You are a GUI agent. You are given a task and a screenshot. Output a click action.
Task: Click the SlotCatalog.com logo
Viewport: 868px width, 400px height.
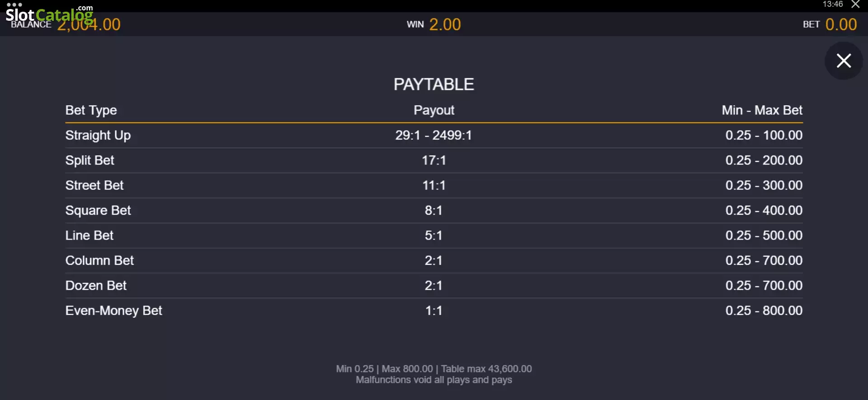coord(49,15)
